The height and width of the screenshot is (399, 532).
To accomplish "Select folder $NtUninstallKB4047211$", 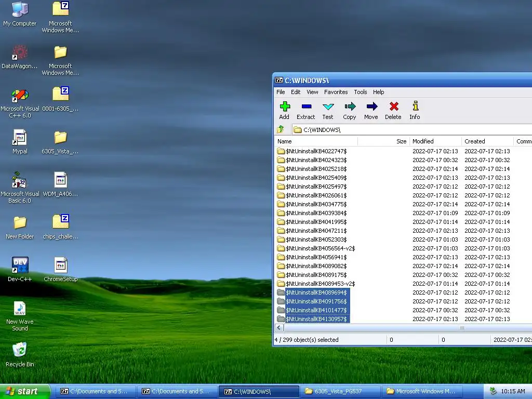I will [312, 230].
